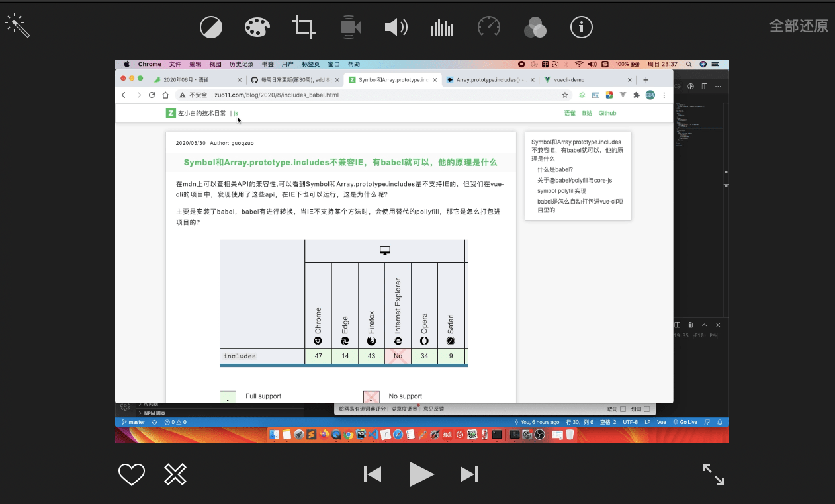Click the magic wand auto-enhance icon
Screen dimensions: 835x504
17,26
